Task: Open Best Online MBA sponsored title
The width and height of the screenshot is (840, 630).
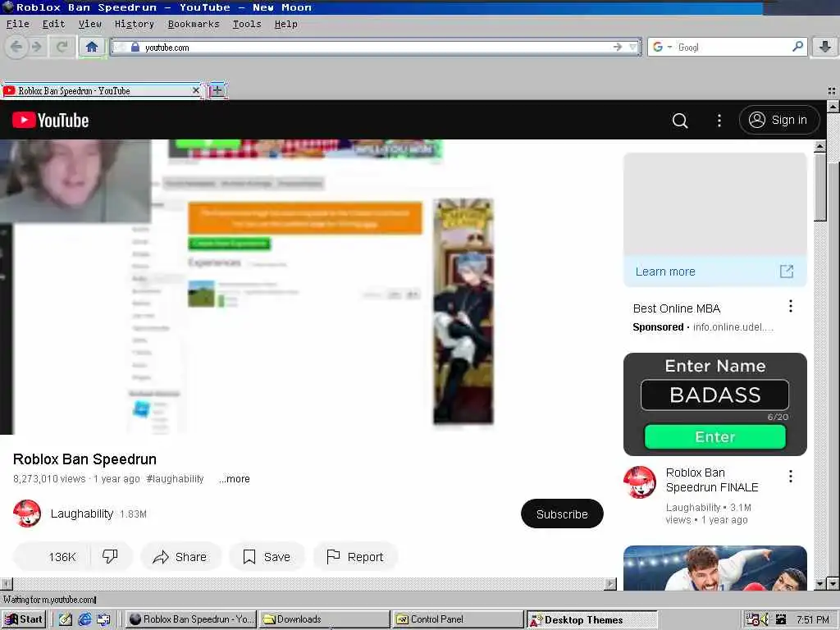Action: pos(677,308)
